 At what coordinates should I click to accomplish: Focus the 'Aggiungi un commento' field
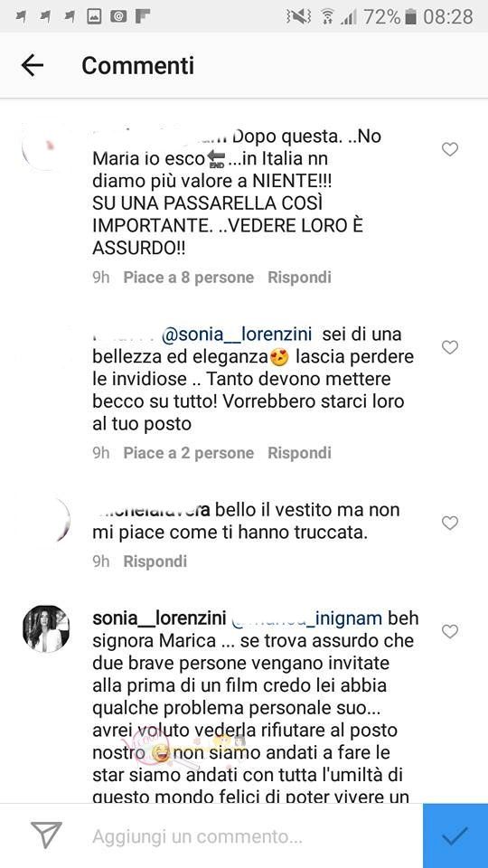[x=243, y=835]
